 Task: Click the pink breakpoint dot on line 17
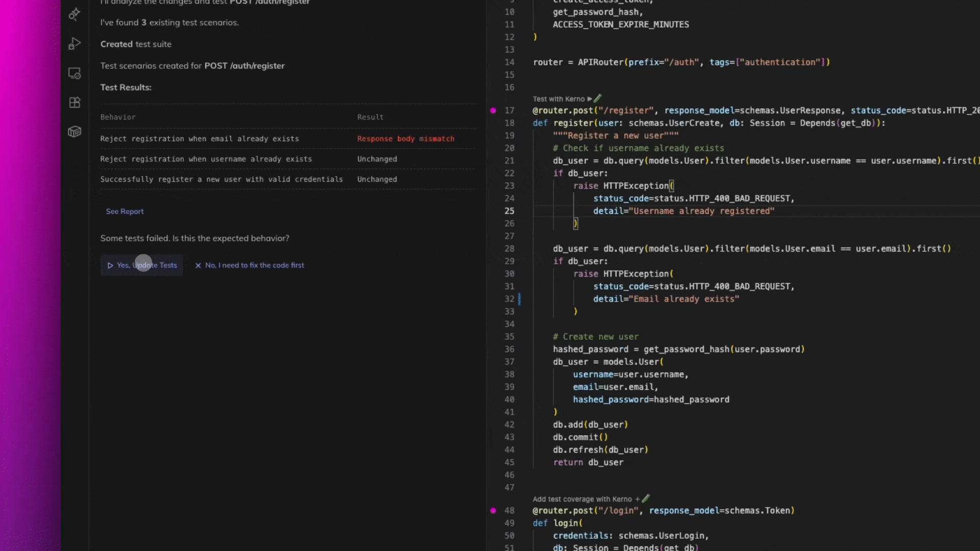[x=493, y=110]
